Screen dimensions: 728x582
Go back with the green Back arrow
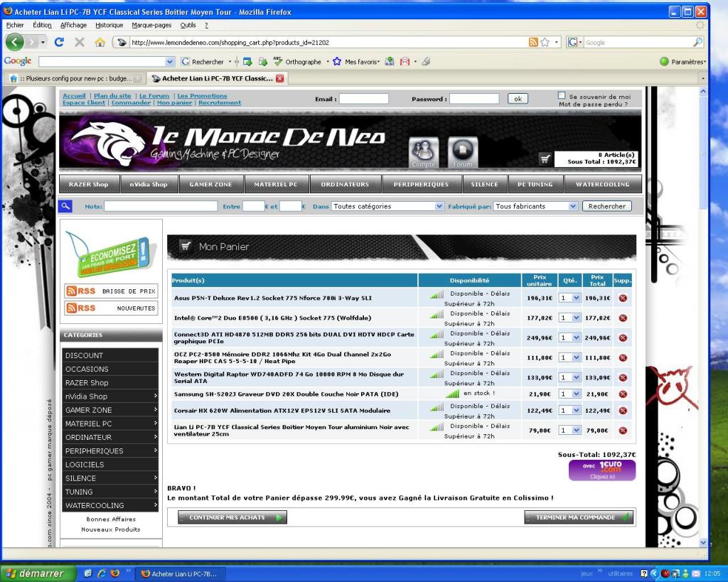[x=14, y=42]
